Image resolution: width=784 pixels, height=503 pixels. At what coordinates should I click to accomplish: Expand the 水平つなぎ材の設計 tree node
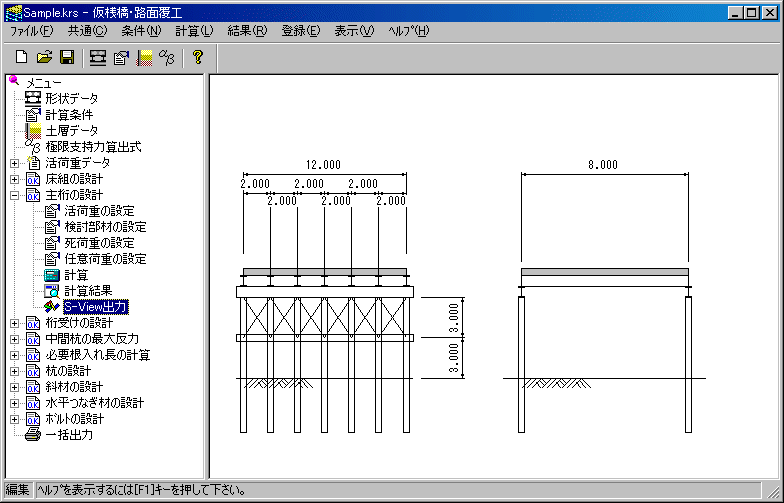14,403
